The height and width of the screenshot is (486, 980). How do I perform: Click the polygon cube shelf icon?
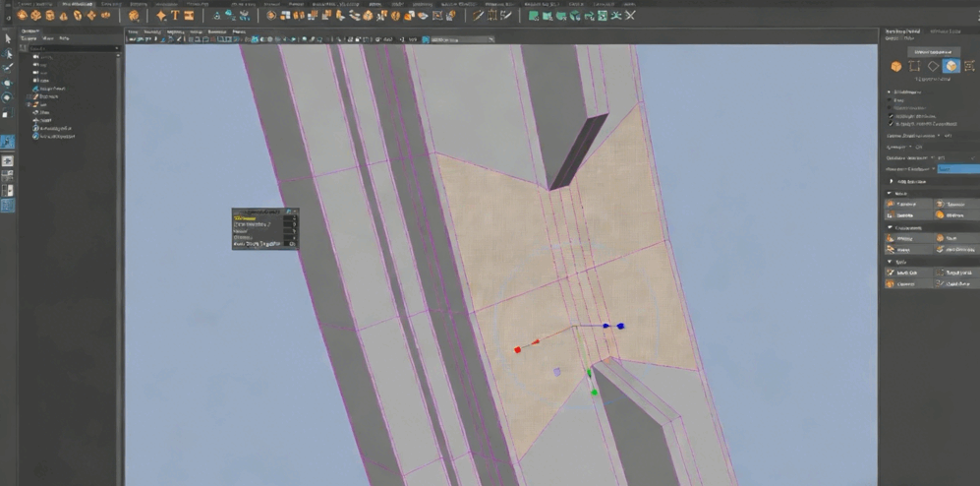pos(35,16)
